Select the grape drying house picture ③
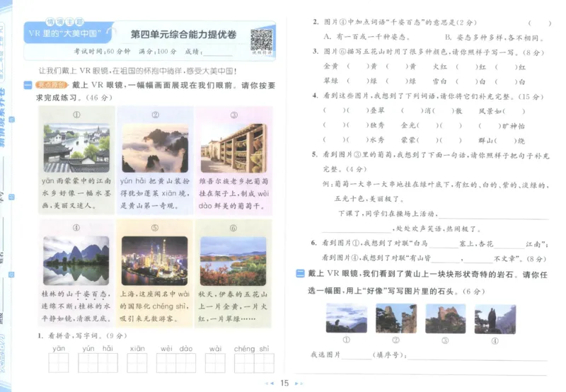The width and height of the screenshot is (566, 392). point(233,148)
